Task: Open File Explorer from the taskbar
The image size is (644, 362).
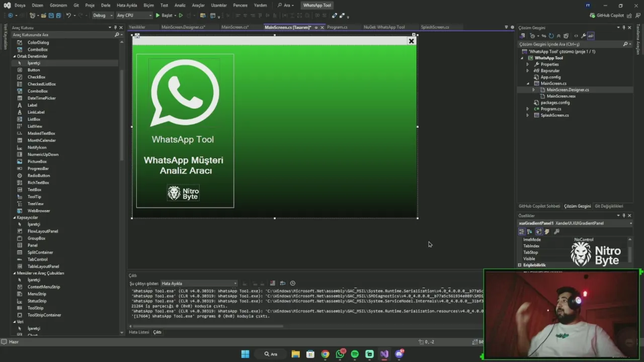Action: pos(295,354)
